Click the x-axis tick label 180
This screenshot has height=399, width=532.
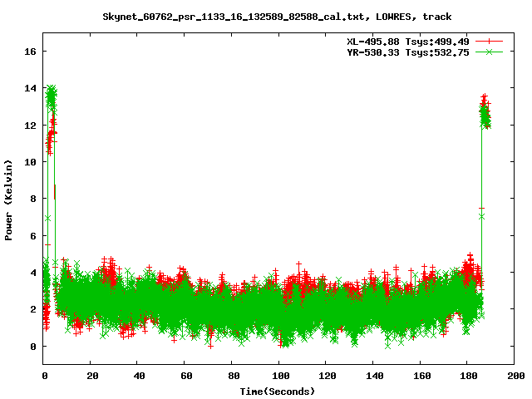tap(469, 376)
